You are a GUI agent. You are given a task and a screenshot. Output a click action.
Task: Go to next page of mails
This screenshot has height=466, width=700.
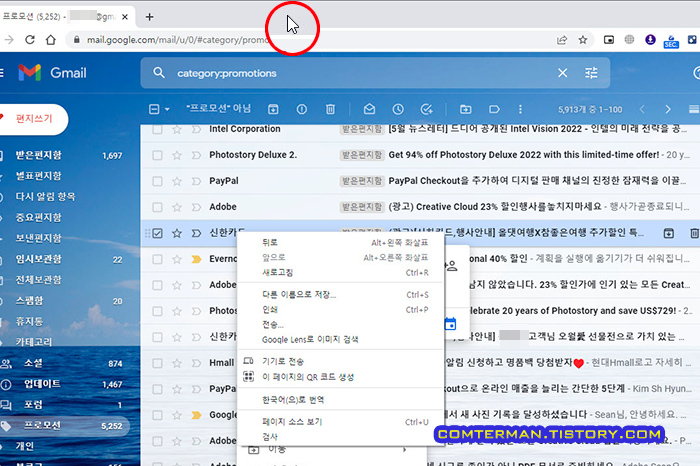click(668, 109)
